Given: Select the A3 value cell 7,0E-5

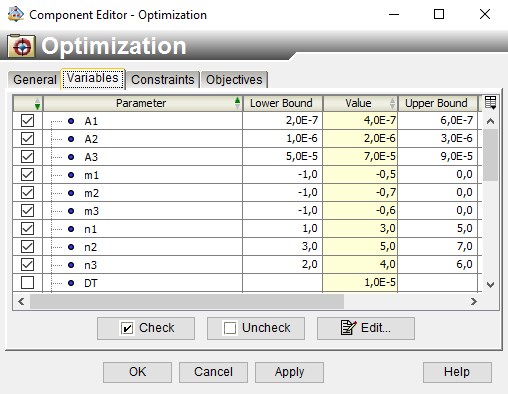Looking at the screenshot, I should pos(360,156).
